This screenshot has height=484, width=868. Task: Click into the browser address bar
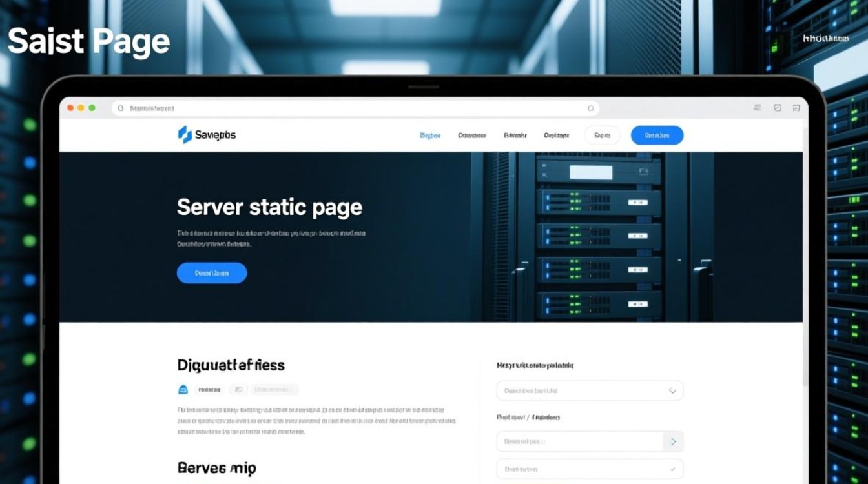[x=355, y=108]
